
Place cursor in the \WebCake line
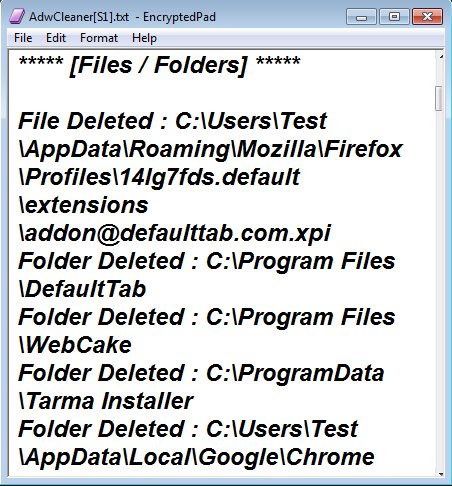click(75, 345)
